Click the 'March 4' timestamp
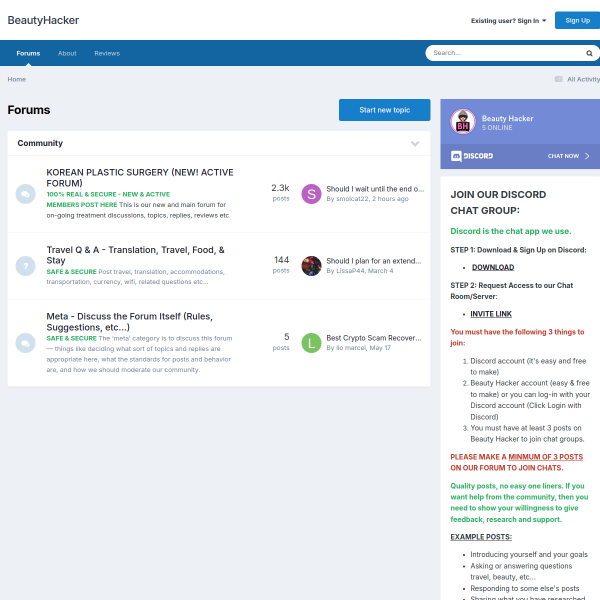 tap(380, 271)
